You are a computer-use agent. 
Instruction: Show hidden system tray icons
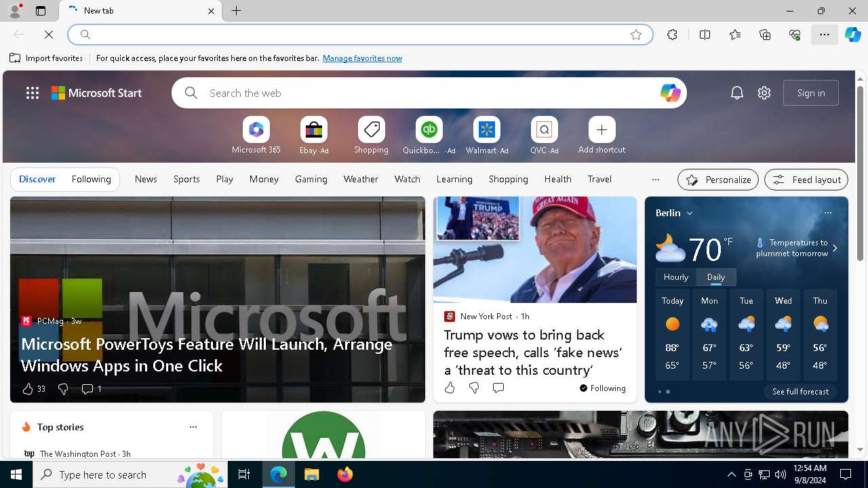pos(731,474)
